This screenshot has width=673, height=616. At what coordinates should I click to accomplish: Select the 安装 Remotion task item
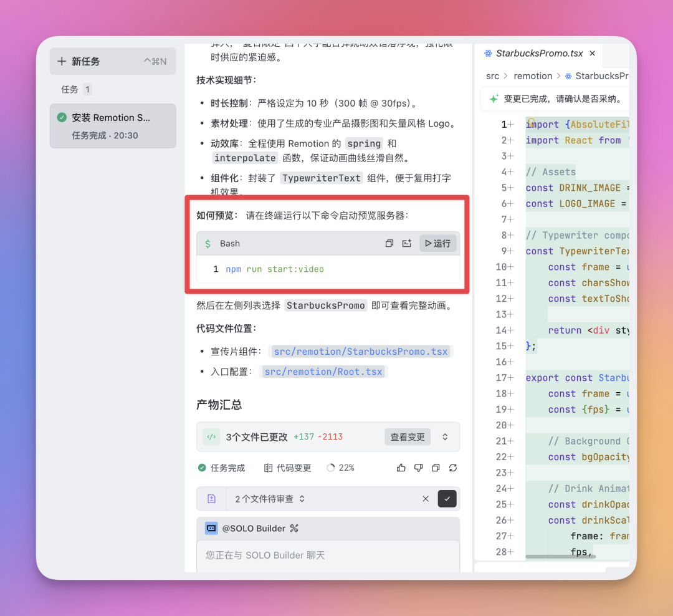[112, 126]
